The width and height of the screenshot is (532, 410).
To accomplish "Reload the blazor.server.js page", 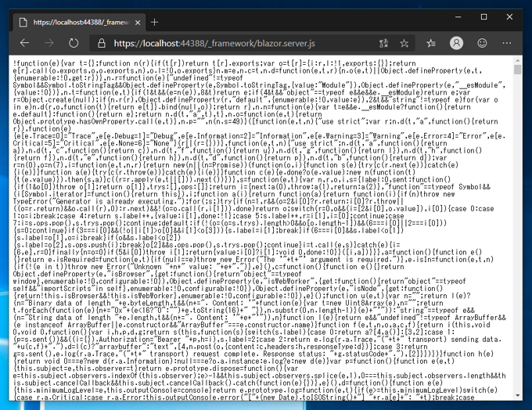I will pos(74,43).
